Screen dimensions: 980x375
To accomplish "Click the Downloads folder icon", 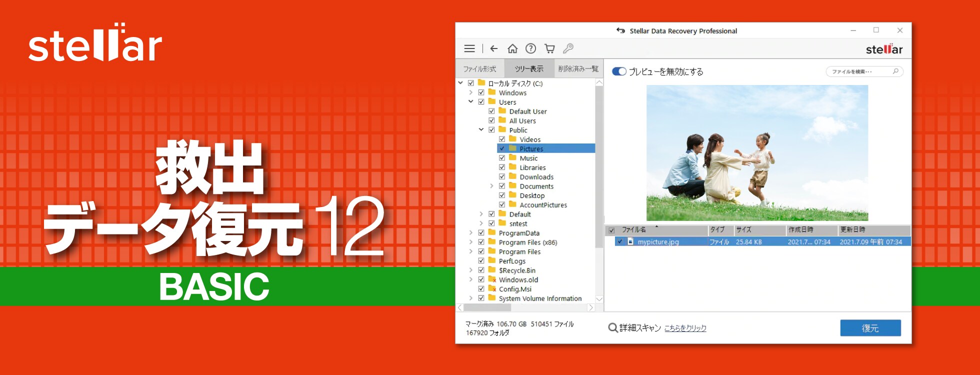I will pyautogui.click(x=513, y=176).
